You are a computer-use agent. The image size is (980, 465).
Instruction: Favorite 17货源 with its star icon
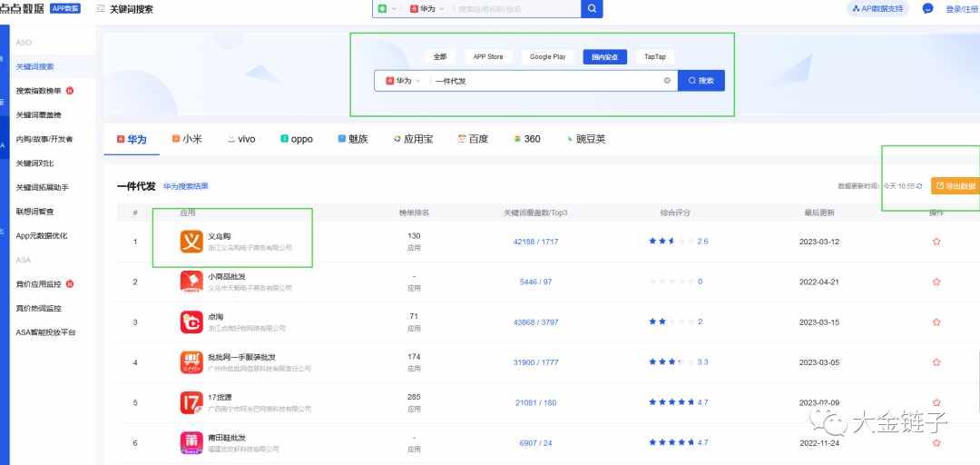click(x=936, y=402)
